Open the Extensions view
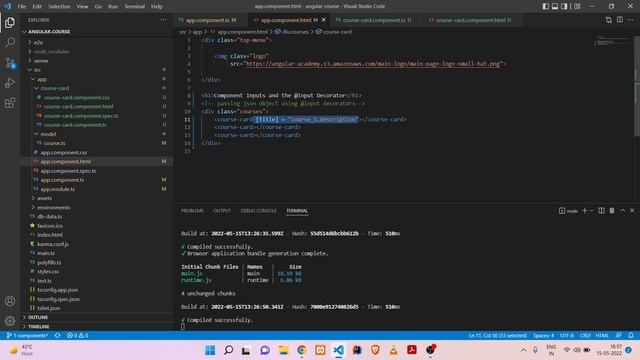The width and height of the screenshot is (640, 360). coord(10,102)
